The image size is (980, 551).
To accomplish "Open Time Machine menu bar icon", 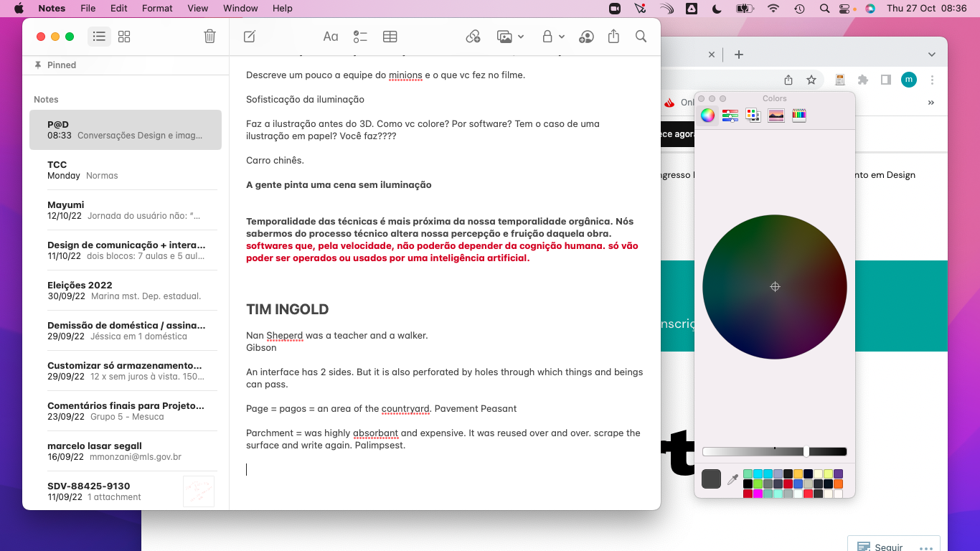I will (799, 8).
